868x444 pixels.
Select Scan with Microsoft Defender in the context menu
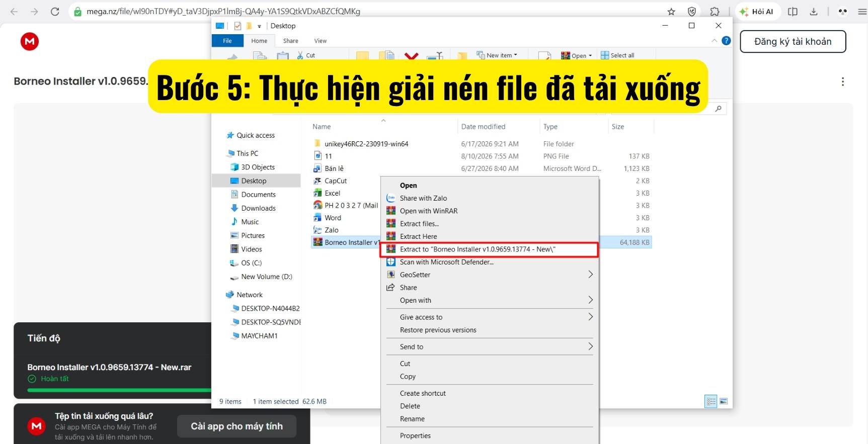[490, 262]
